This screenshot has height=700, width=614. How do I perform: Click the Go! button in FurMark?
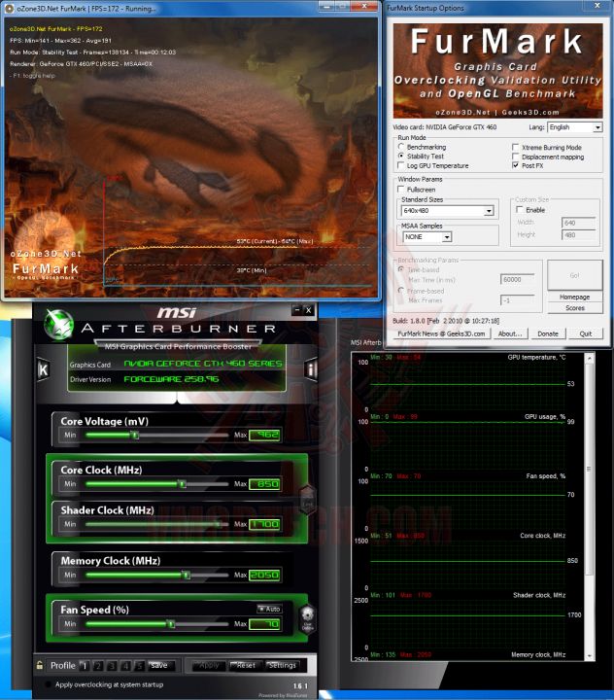point(575,275)
